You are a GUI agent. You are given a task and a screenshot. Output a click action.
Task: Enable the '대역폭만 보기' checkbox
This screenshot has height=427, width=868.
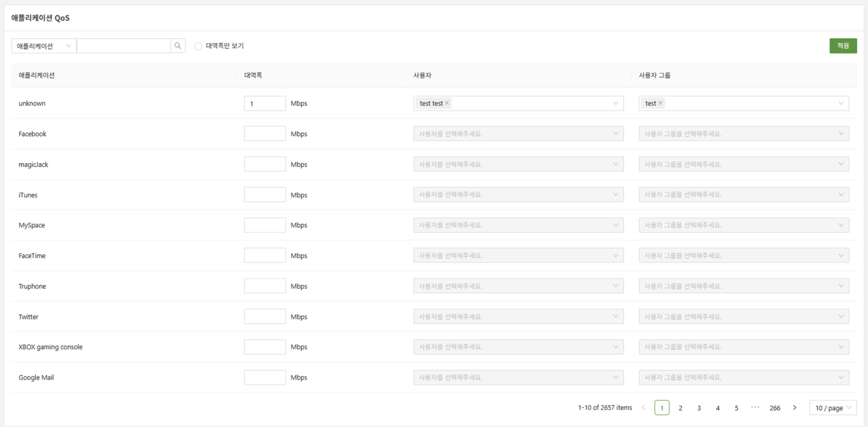(x=198, y=47)
